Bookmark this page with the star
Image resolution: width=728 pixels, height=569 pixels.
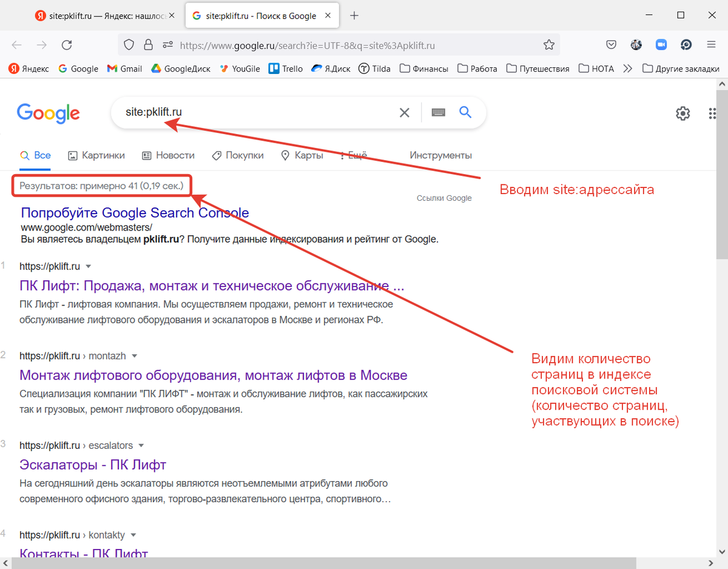(549, 44)
